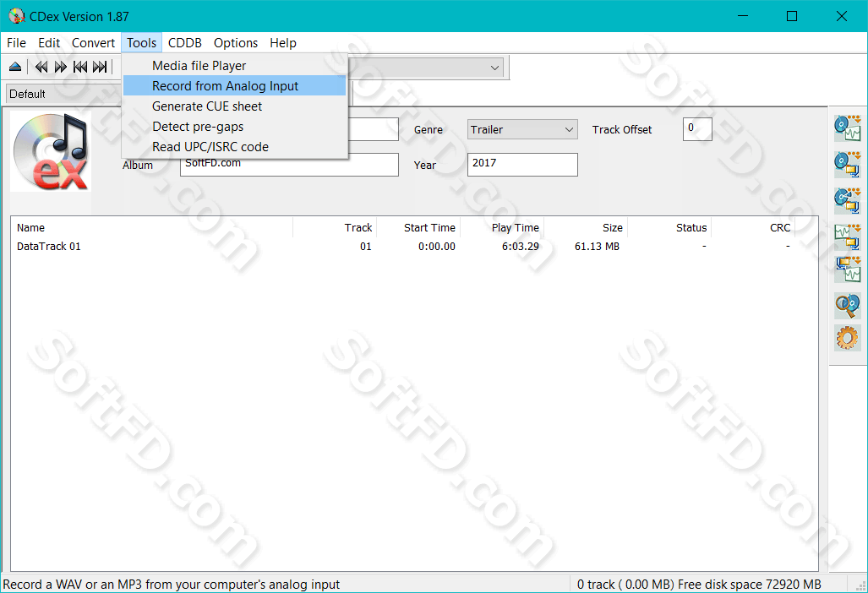868x593 pixels.
Task: Extract CD tracks to compressed audio icon
Action: [x=848, y=164]
